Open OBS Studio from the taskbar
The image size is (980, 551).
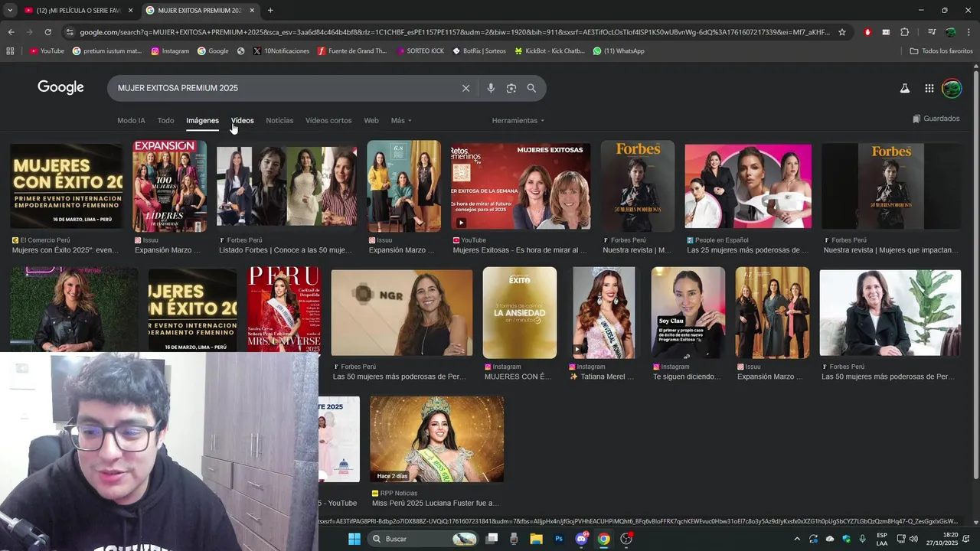626,539
